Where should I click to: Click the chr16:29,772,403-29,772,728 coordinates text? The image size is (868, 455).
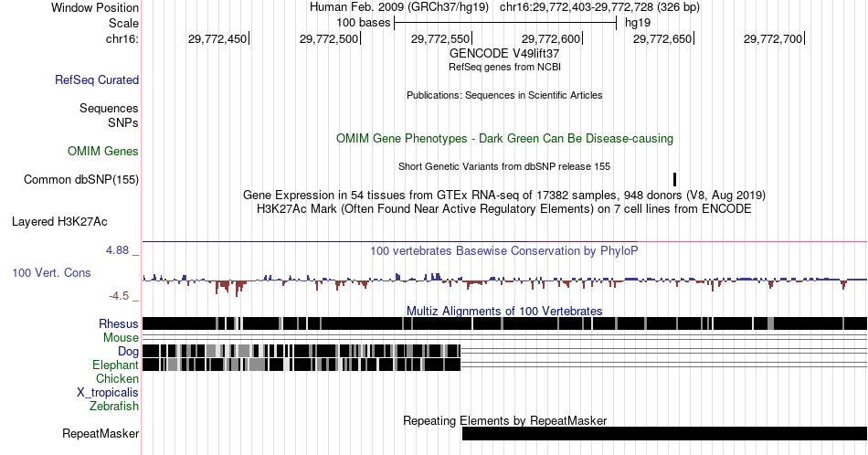tap(599, 7)
